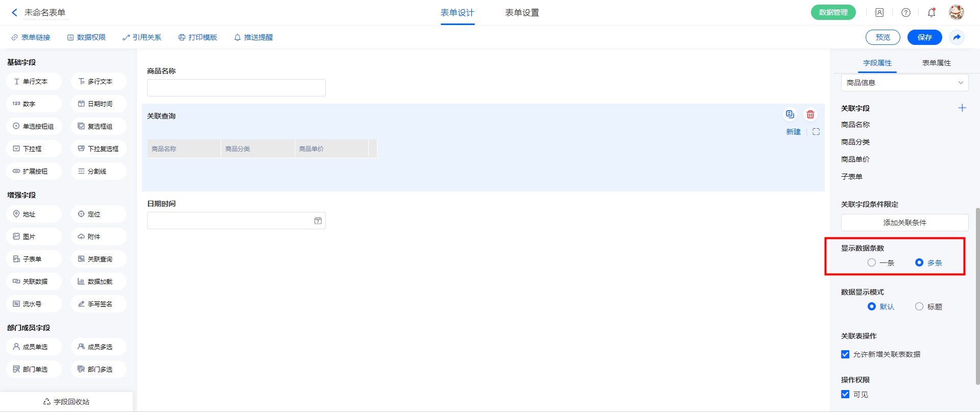
Task: Click the fullscreen expand icon beside 新建
Action: click(816, 132)
